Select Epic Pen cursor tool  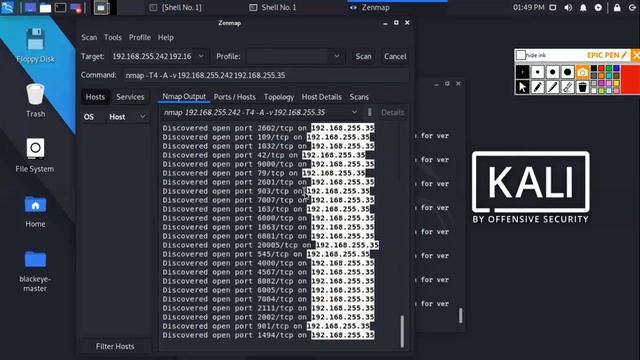click(522, 87)
